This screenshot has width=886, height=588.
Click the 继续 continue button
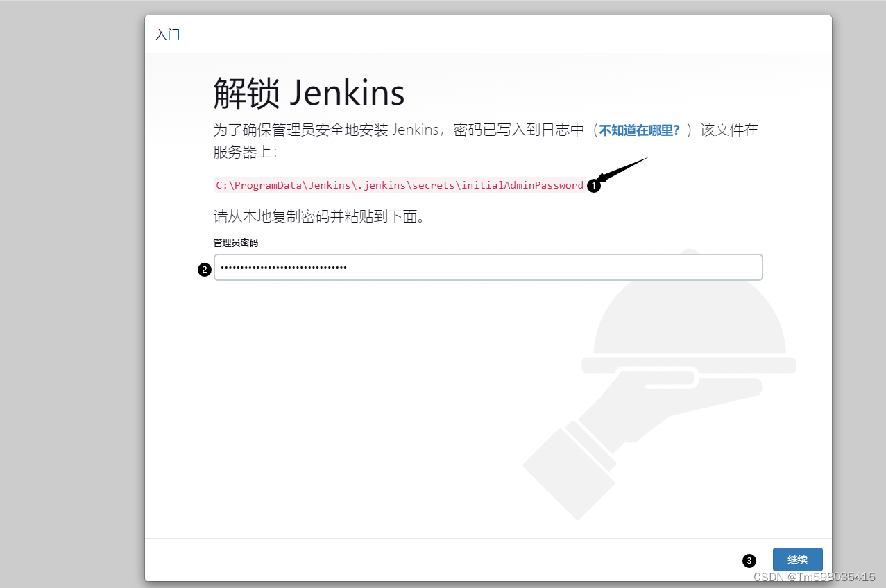point(797,560)
